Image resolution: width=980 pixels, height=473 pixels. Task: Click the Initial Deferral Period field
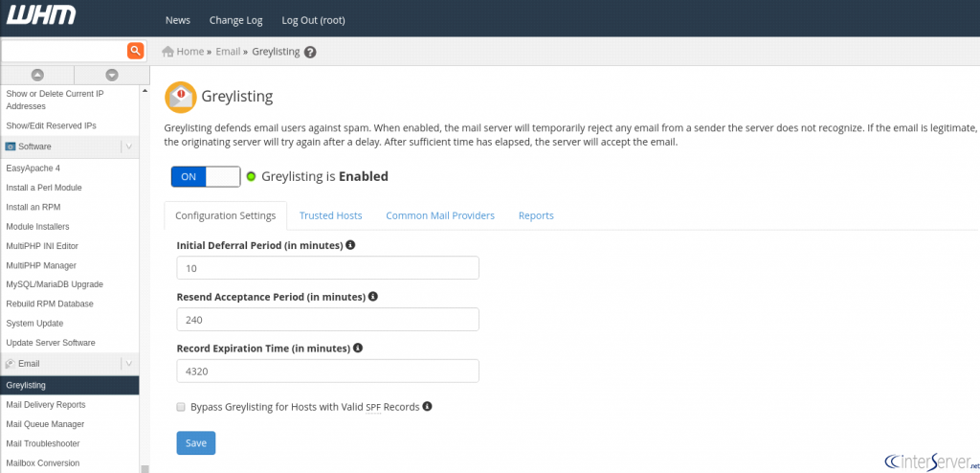point(327,268)
